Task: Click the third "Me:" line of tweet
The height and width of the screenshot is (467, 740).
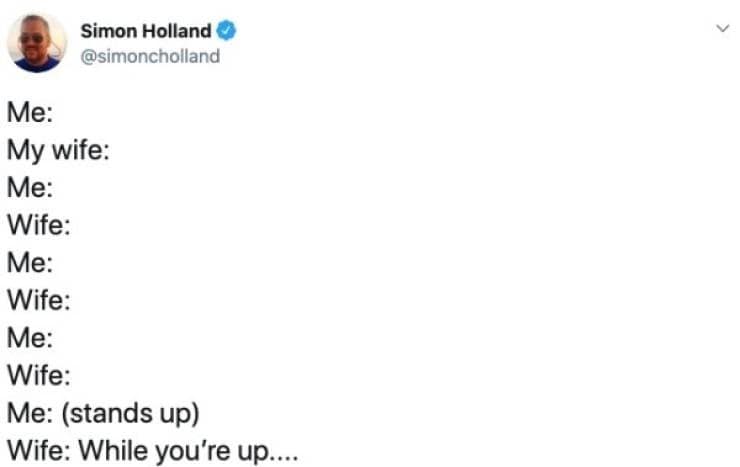Action: pos(30,263)
